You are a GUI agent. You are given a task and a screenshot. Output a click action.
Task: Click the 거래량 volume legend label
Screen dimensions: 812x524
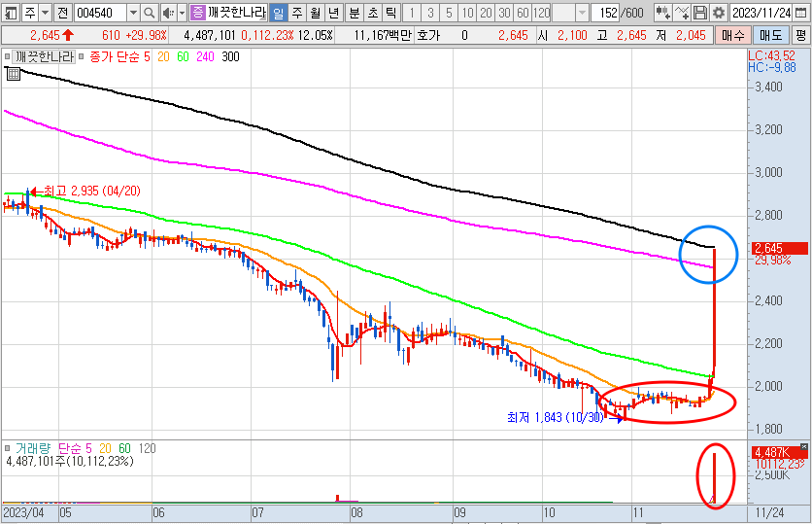coord(33,448)
